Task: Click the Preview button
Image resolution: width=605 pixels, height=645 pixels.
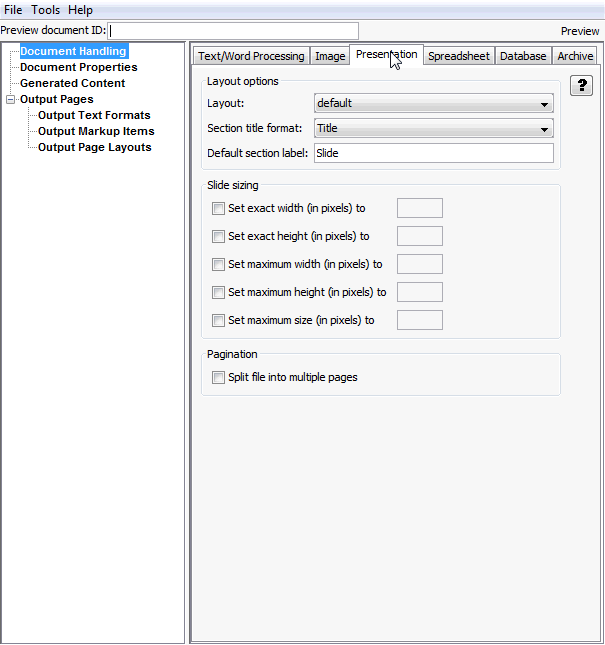Action: point(580,31)
